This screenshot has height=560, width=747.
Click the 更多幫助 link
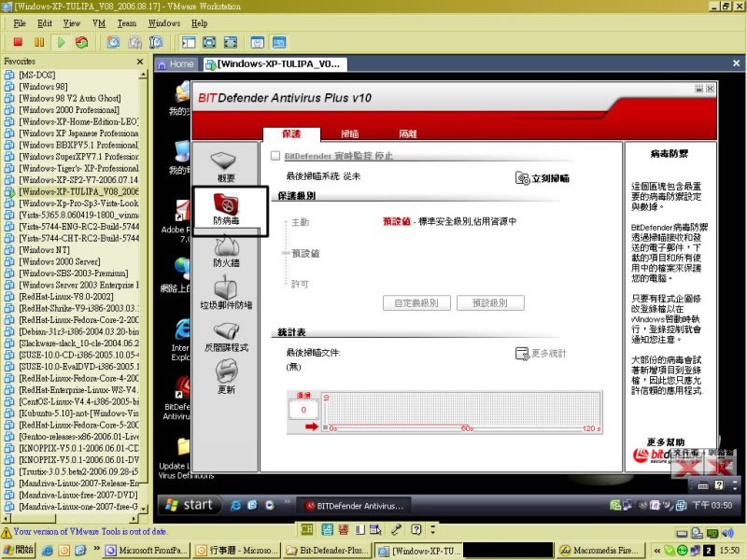point(666,441)
